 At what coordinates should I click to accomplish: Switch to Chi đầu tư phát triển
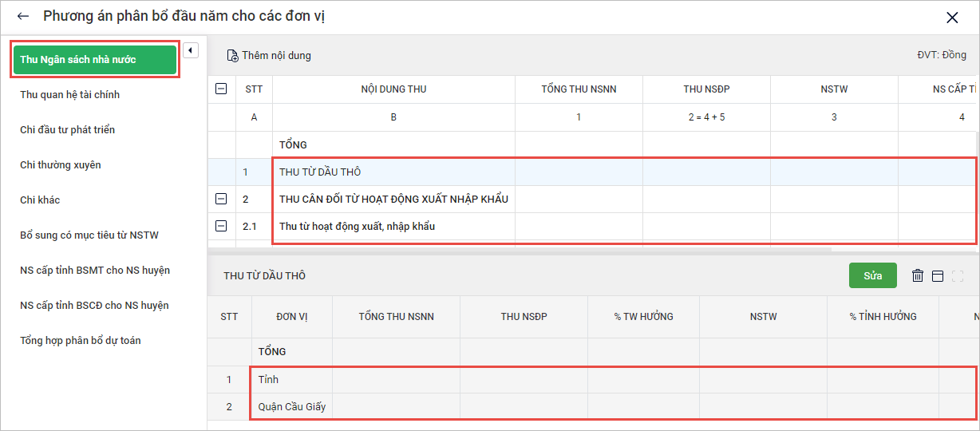coord(68,130)
